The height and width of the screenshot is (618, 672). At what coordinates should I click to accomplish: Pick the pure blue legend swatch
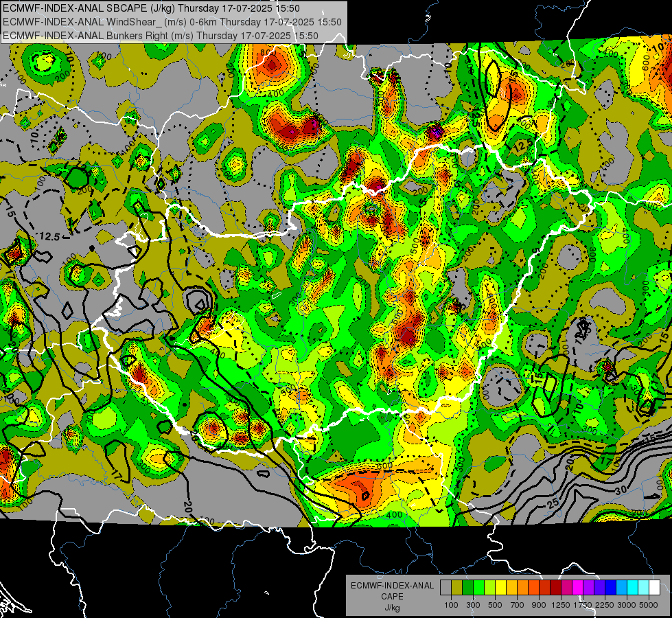pos(611,588)
